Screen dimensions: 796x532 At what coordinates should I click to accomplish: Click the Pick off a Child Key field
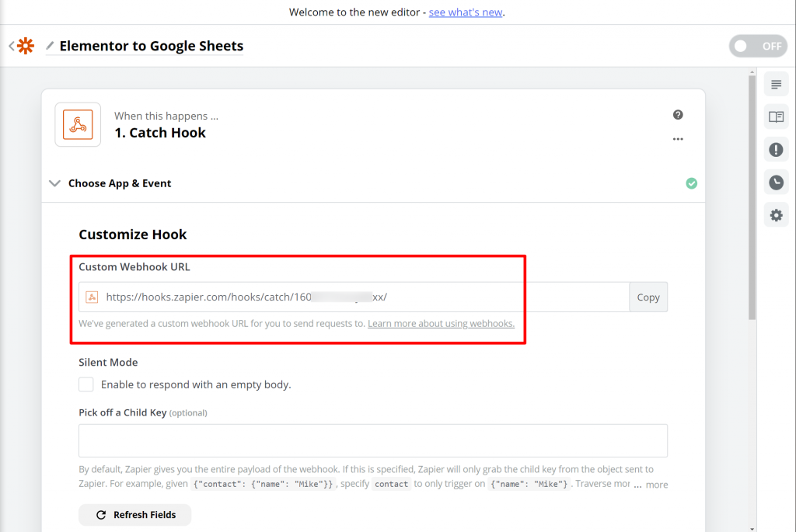pyautogui.click(x=373, y=440)
